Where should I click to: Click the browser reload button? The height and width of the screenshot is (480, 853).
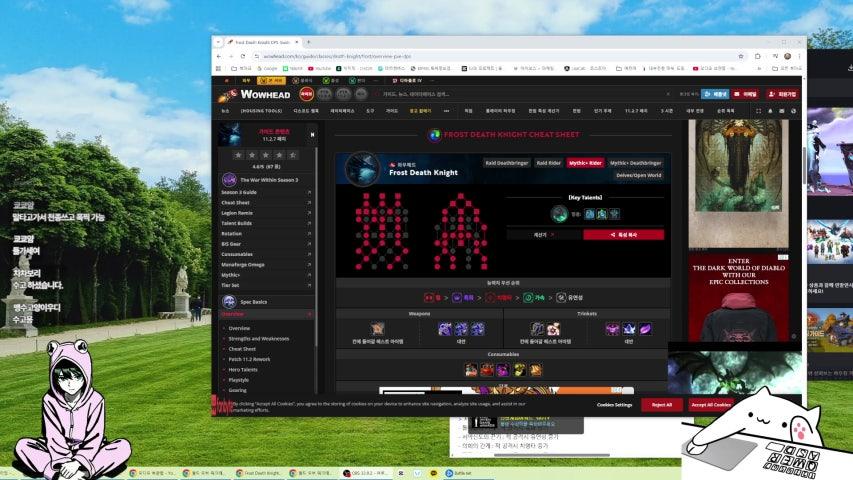pos(243,56)
